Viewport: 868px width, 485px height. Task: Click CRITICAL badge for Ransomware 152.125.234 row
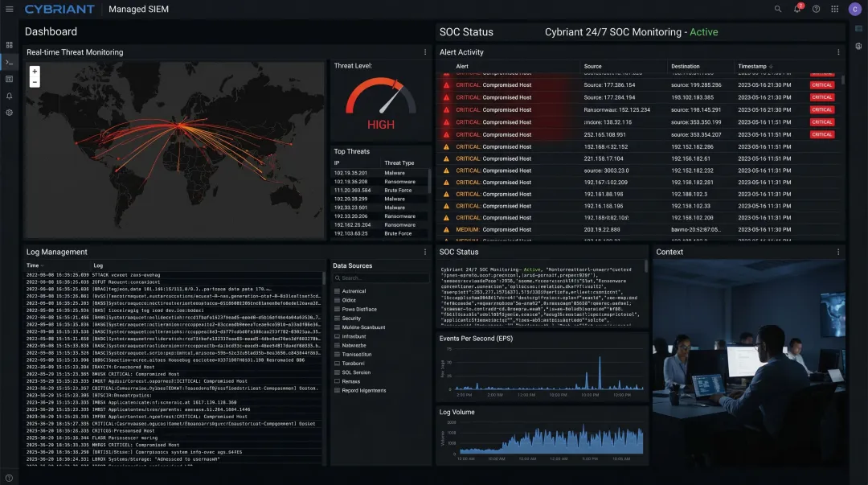pos(821,109)
